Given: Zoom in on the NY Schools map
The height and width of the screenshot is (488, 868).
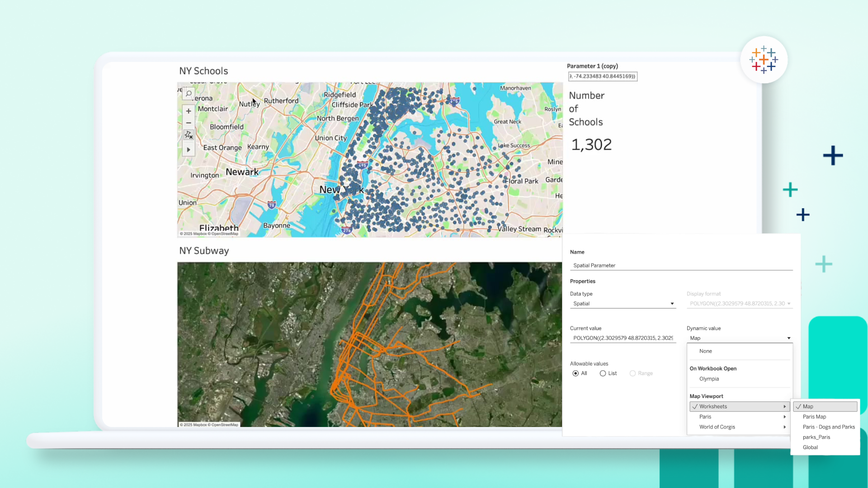Looking at the screenshot, I should tap(189, 111).
